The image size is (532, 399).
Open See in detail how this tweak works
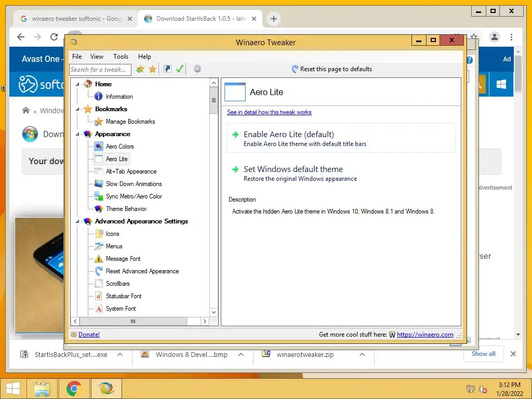click(x=269, y=112)
